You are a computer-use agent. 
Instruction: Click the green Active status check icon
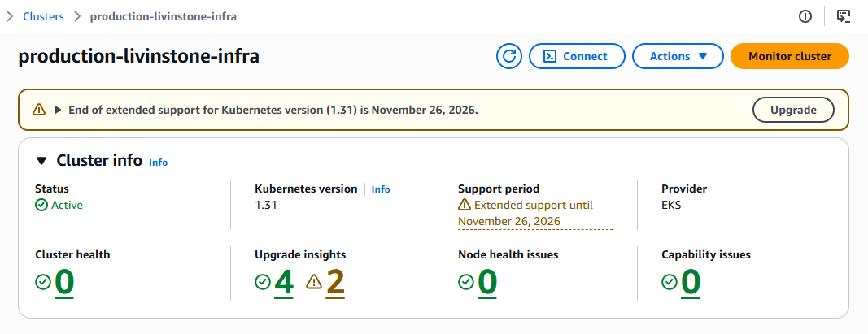(x=41, y=205)
